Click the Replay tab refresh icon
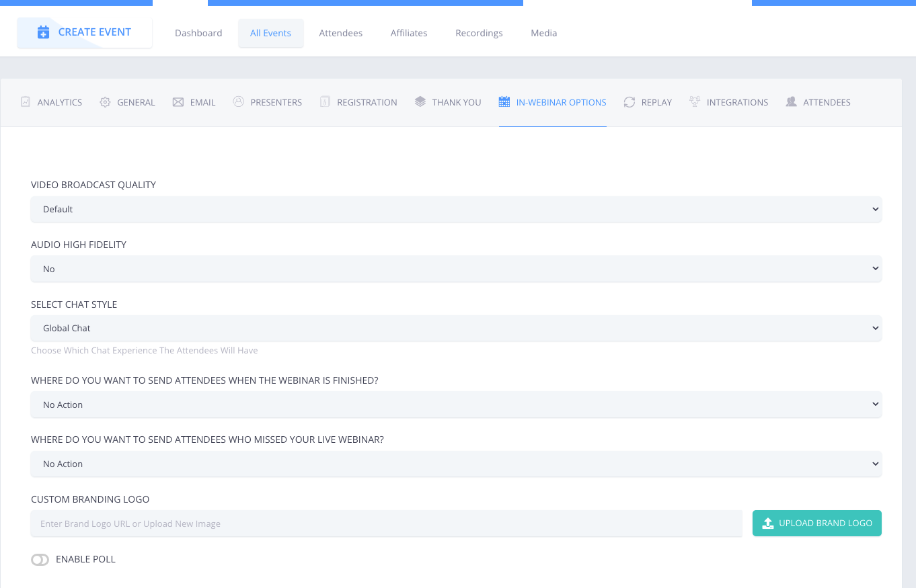916x588 pixels. [629, 102]
